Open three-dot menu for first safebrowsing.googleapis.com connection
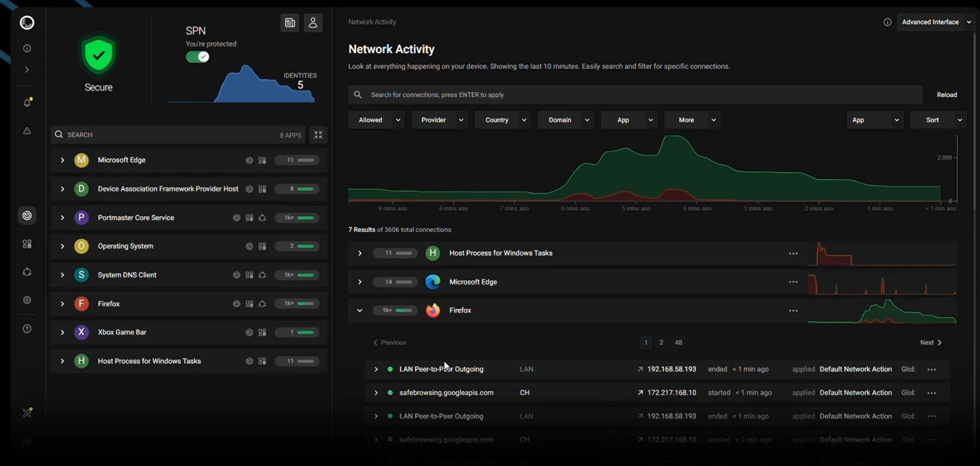The image size is (980, 466). 931,393
